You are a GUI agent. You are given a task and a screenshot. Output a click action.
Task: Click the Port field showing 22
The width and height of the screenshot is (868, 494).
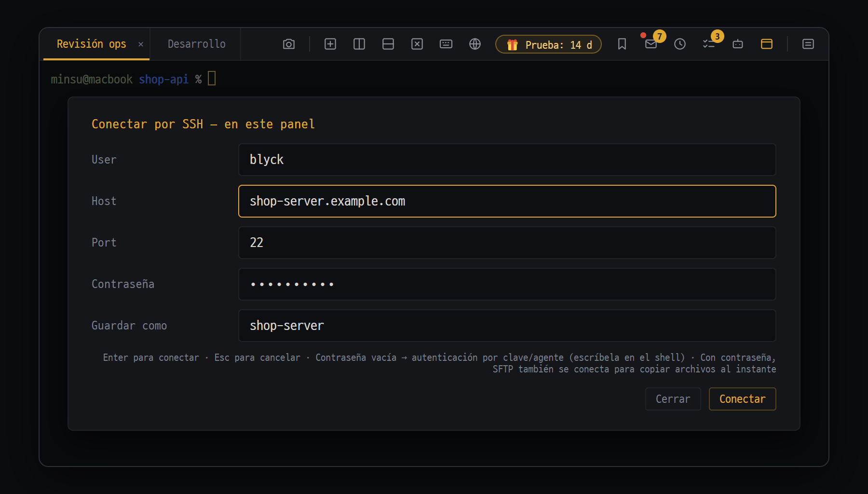(507, 243)
